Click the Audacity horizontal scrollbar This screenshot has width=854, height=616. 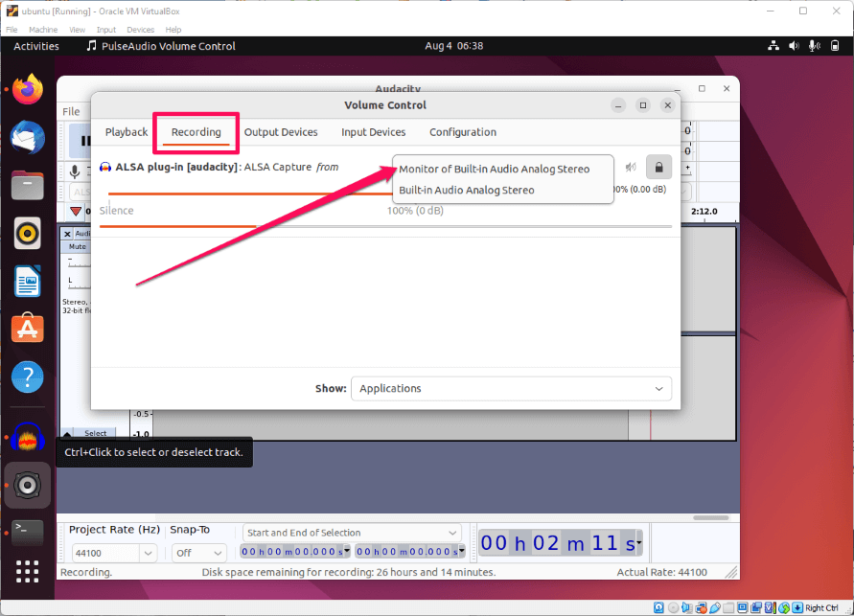coord(711,517)
